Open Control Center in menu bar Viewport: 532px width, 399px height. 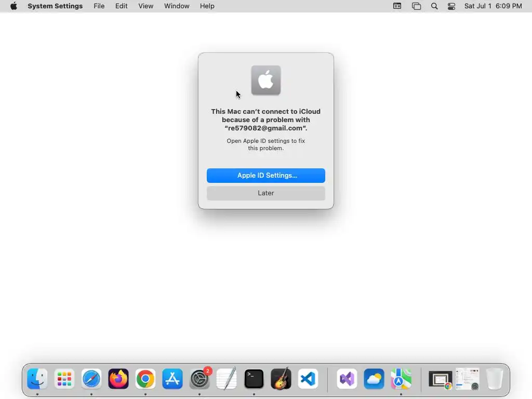coord(451,6)
